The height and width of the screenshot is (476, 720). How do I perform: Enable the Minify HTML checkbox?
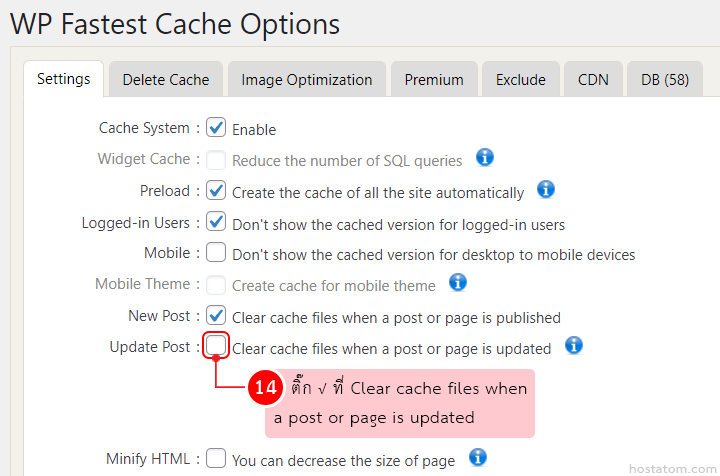[x=216, y=459]
